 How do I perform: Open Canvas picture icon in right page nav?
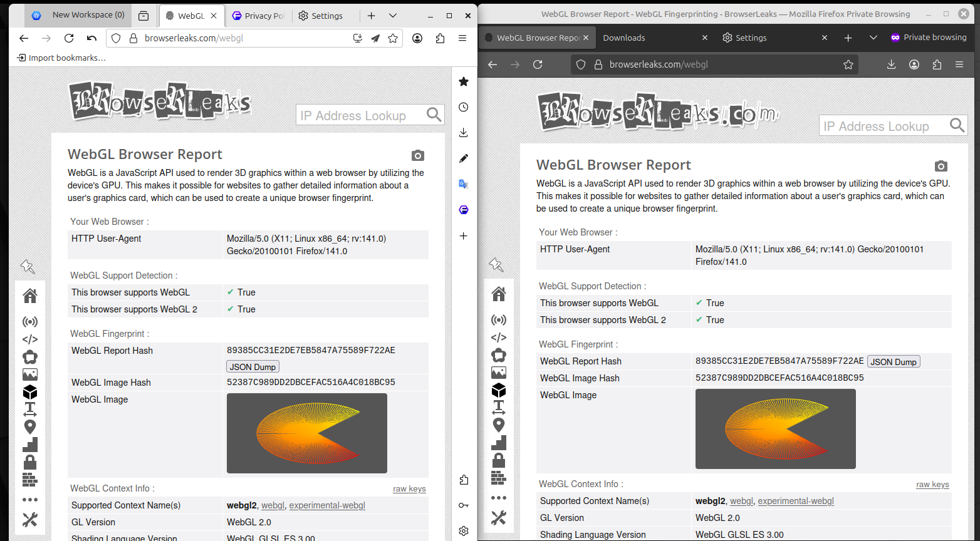[x=499, y=373]
